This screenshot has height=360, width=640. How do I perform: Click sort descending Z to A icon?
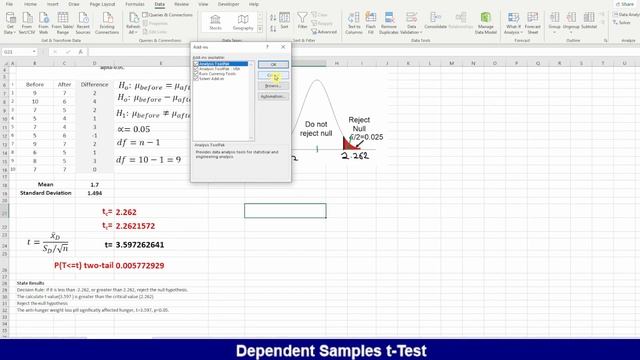[x=273, y=29]
